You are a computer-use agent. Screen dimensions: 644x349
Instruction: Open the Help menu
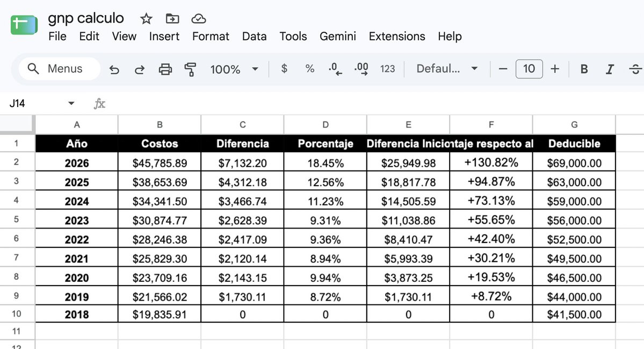[450, 36]
